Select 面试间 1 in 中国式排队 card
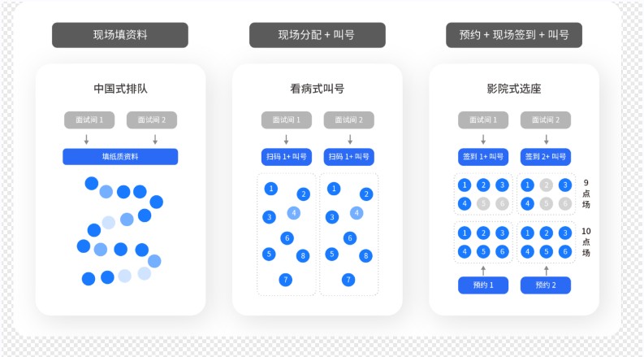Image resolution: width=644 pixels, height=357 pixels. click(89, 120)
